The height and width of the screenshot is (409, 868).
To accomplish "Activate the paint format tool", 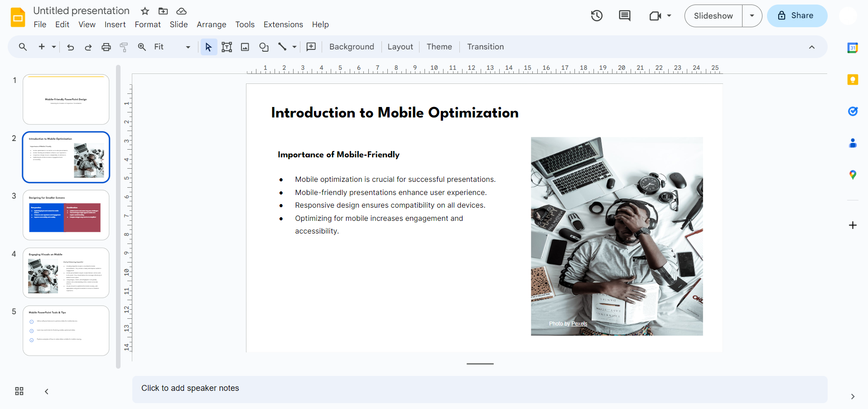I will pyautogui.click(x=123, y=47).
